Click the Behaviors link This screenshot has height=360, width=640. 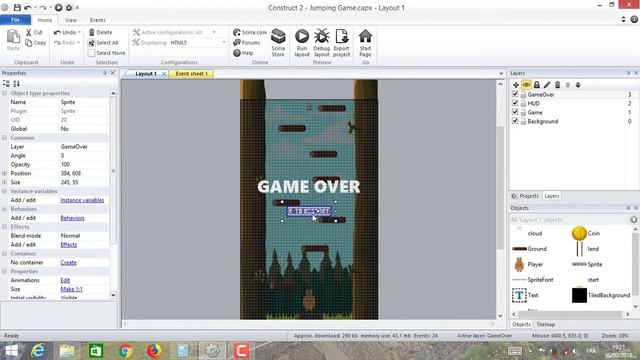click(x=72, y=218)
